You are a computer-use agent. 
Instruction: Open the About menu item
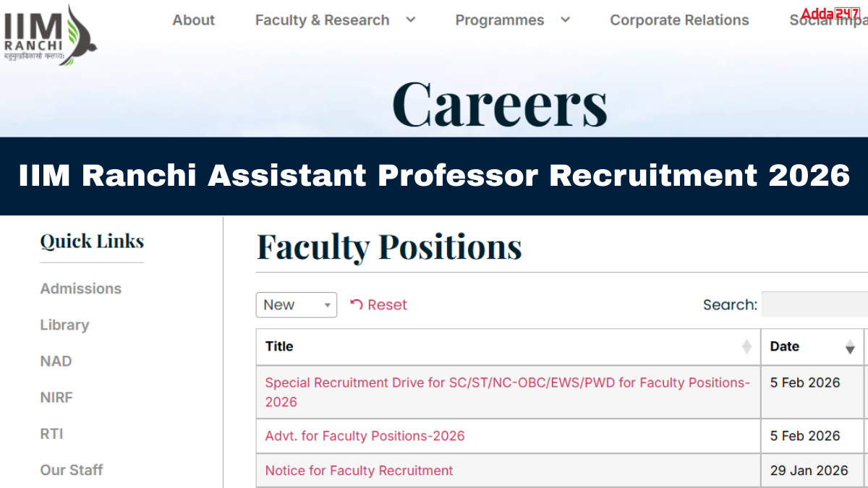click(x=194, y=20)
